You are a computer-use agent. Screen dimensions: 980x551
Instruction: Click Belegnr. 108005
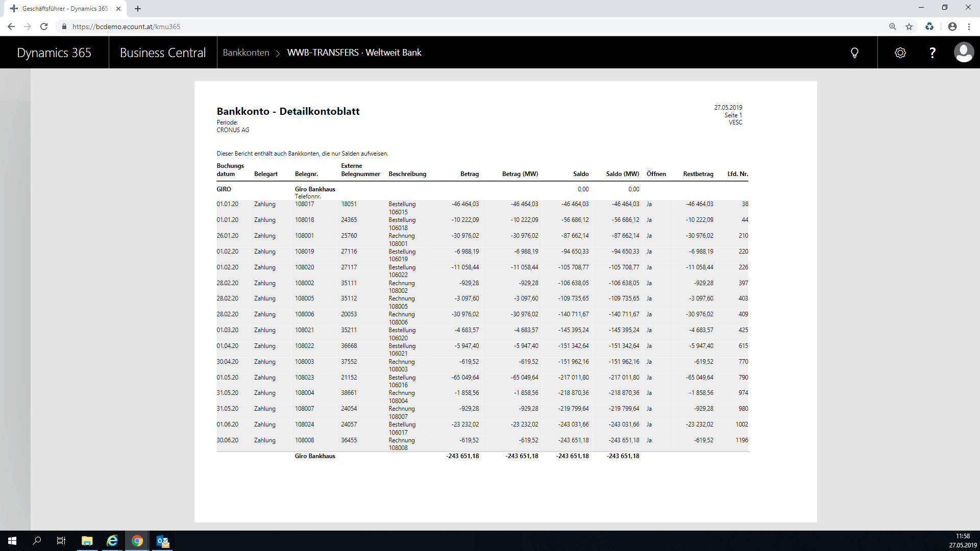click(x=305, y=298)
